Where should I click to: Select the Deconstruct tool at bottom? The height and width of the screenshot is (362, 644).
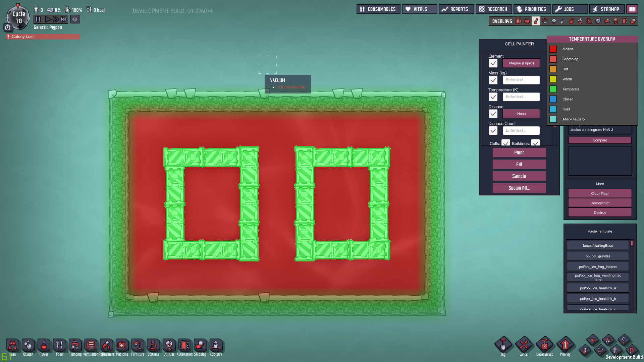coord(544,345)
